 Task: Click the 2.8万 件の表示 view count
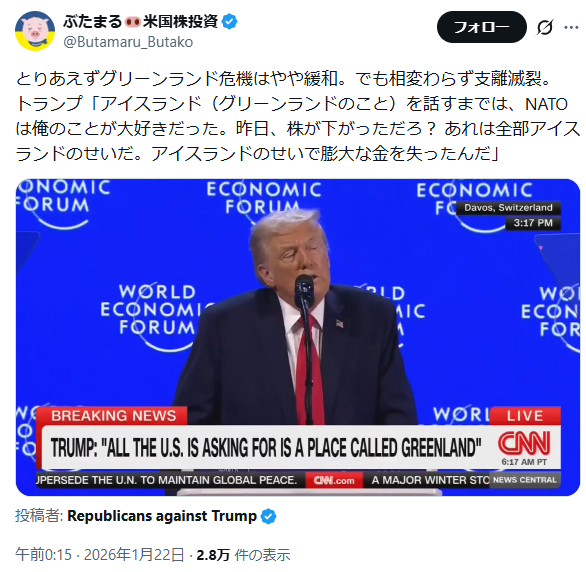pos(243,555)
